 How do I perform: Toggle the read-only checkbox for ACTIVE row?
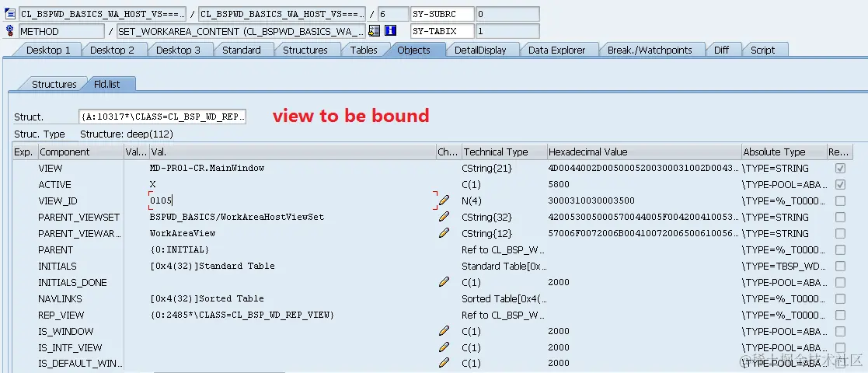coord(840,184)
